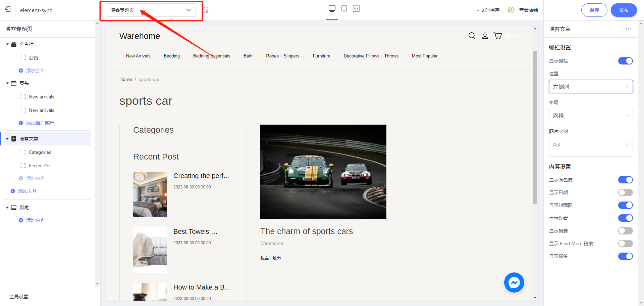Click 'Creating the perf…' post title
The width and height of the screenshot is (644, 306).
click(x=202, y=176)
